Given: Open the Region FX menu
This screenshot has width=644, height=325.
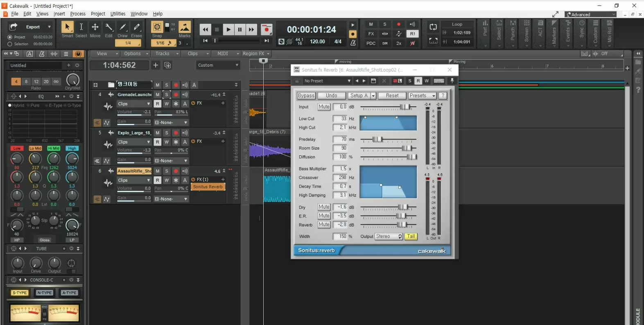Looking at the screenshot, I should pyautogui.click(x=256, y=54).
